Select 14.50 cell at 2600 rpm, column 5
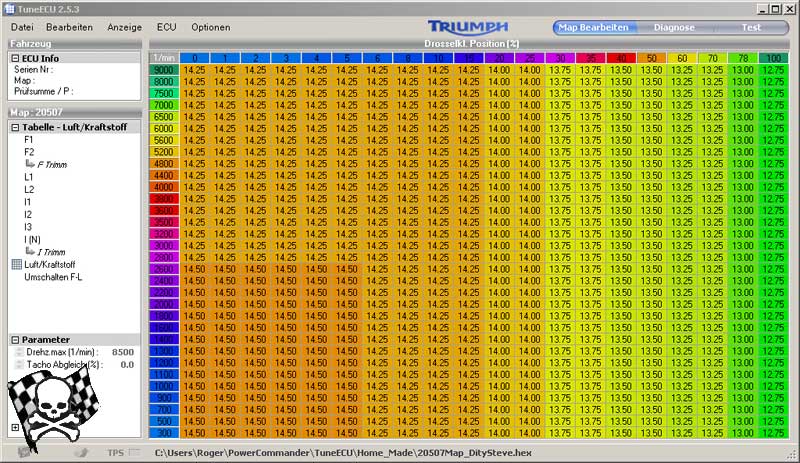The image size is (800, 463). pyautogui.click(x=347, y=269)
